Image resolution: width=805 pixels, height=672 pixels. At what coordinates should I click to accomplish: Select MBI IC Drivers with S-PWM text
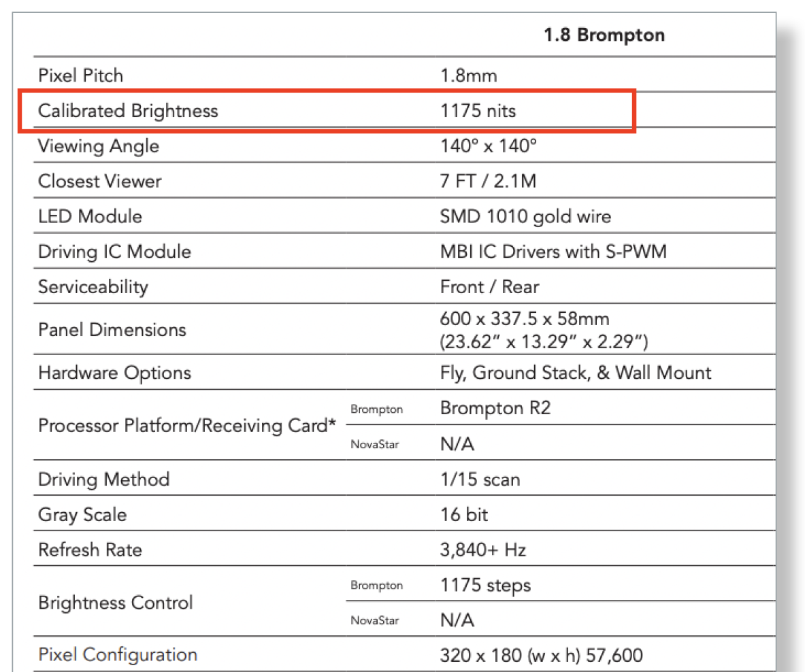pyautogui.click(x=553, y=252)
